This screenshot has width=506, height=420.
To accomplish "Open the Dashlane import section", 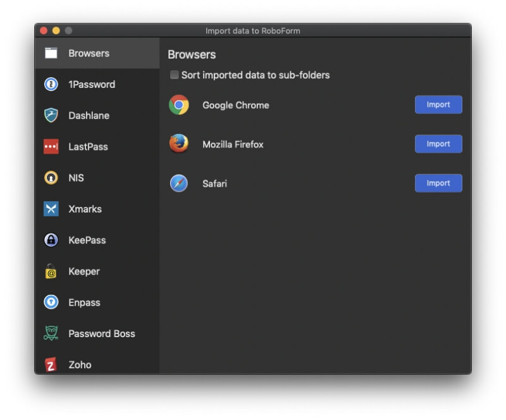I will 97,115.
